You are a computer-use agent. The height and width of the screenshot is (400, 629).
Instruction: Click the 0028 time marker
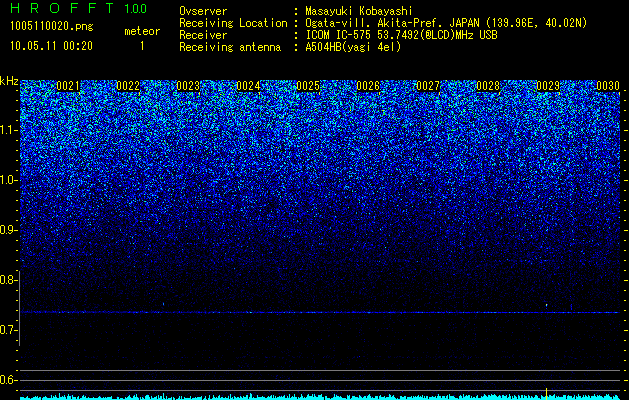(488, 86)
